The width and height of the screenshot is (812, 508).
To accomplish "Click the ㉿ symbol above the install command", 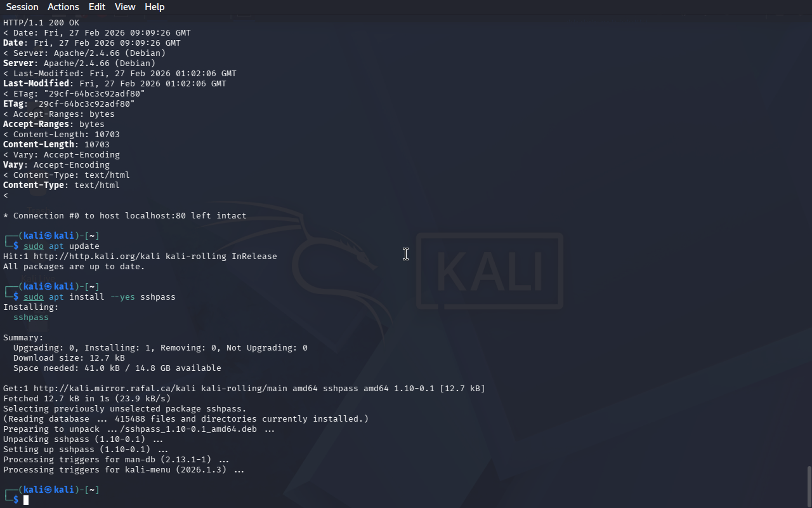I will (x=48, y=287).
